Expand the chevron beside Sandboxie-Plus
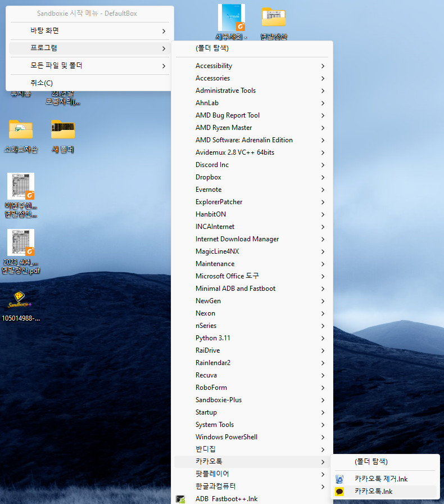Viewport: 444px width, 504px height. (323, 400)
